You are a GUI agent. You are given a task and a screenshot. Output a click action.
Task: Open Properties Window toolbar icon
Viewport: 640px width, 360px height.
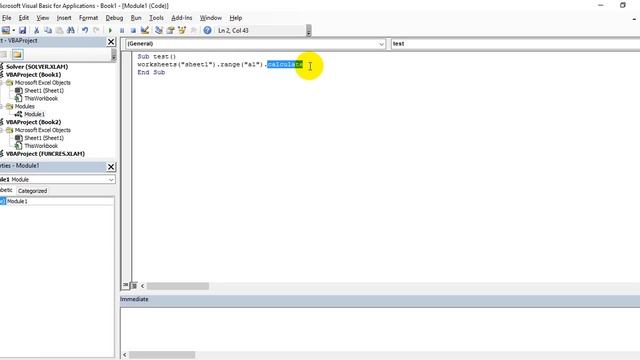pos(170,30)
